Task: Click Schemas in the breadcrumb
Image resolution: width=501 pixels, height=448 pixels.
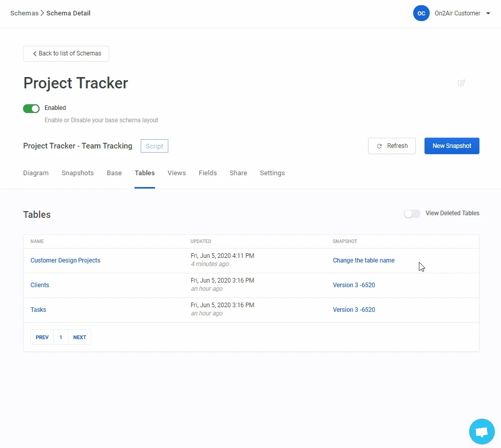Action: point(24,13)
